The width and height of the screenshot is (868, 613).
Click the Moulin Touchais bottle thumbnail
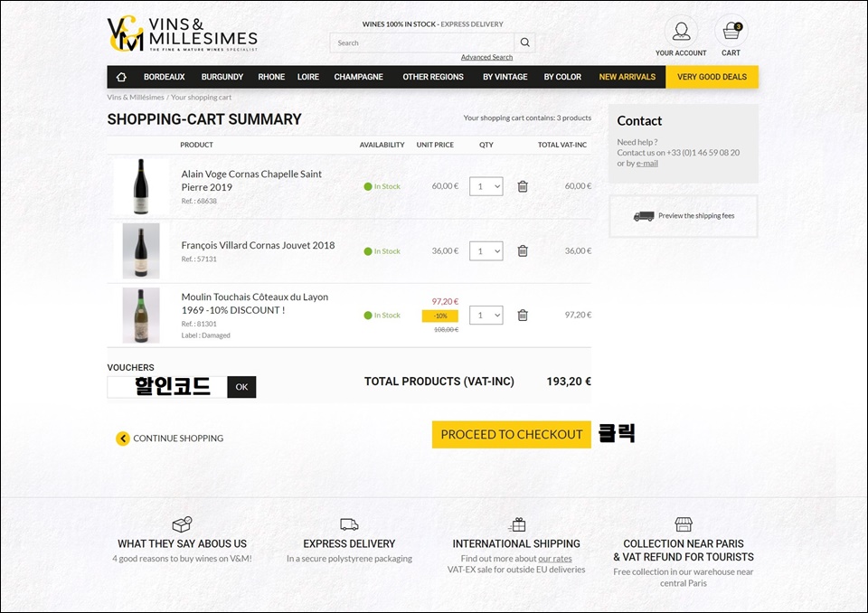(141, 315)
